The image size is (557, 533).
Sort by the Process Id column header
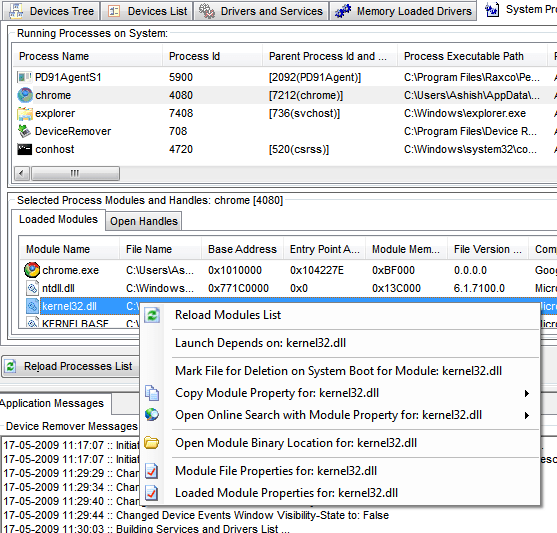(x=212, y=56)
